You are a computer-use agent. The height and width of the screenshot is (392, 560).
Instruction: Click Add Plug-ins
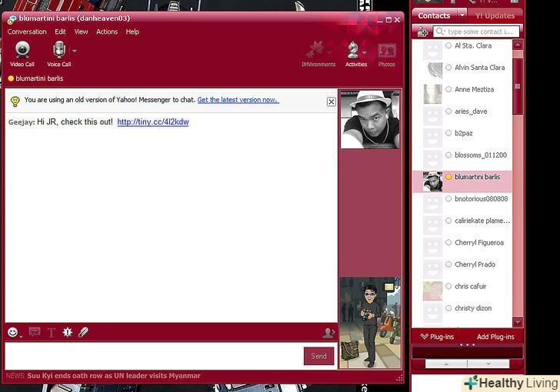tap(495, 337)
